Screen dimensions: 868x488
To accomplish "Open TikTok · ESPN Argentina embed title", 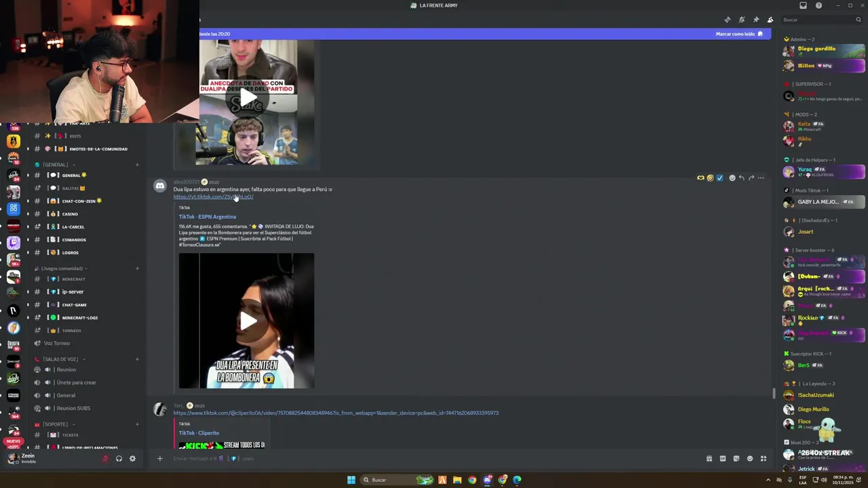I will coord(208,217).
